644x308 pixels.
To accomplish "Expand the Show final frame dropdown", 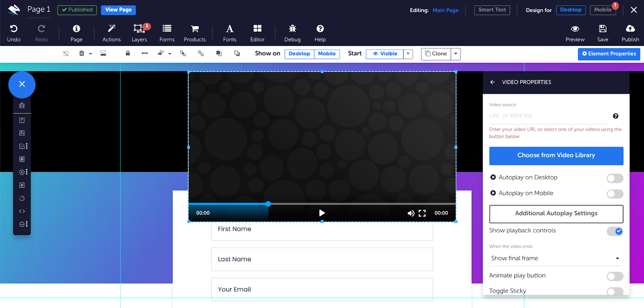I will click(555, 258).
